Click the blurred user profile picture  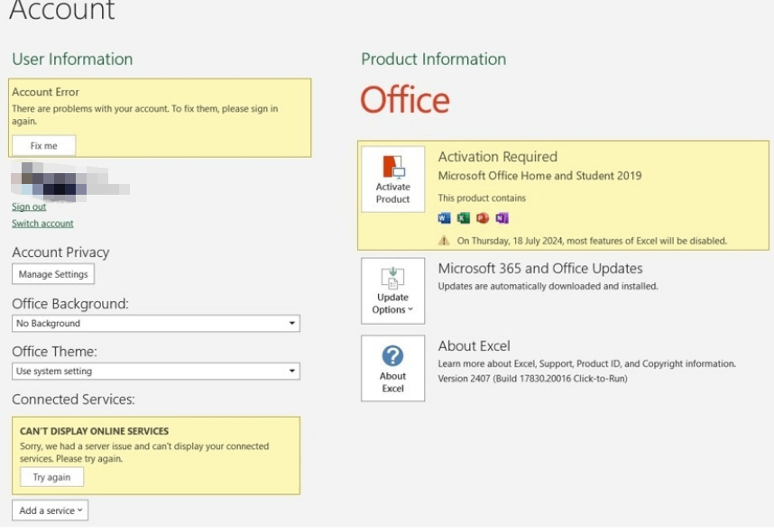(x=70, y=180)
